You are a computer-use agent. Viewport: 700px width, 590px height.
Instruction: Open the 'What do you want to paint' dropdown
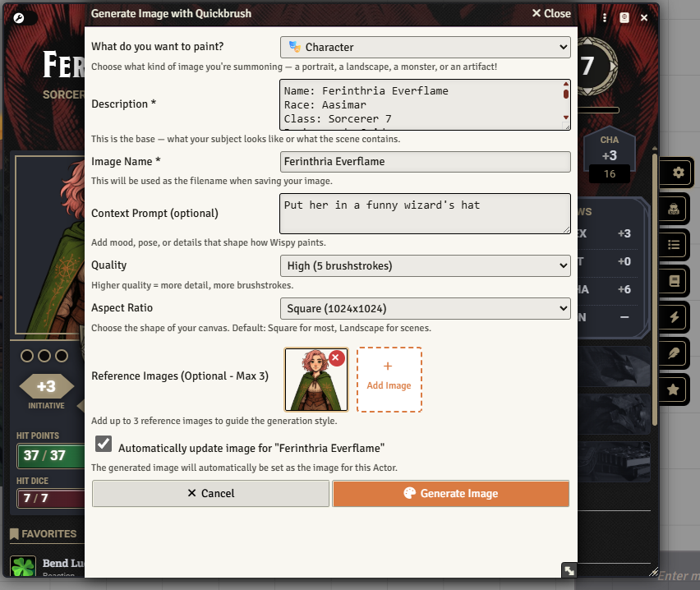425,47
